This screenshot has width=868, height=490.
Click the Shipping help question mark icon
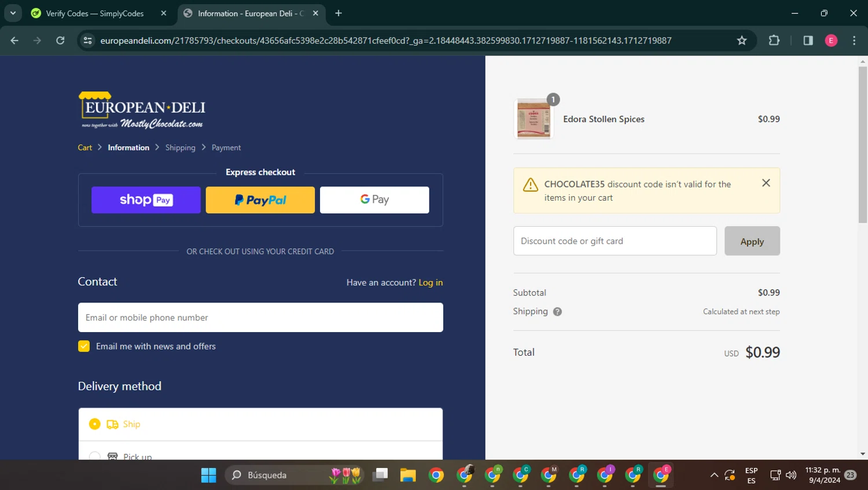click(557, 312)
